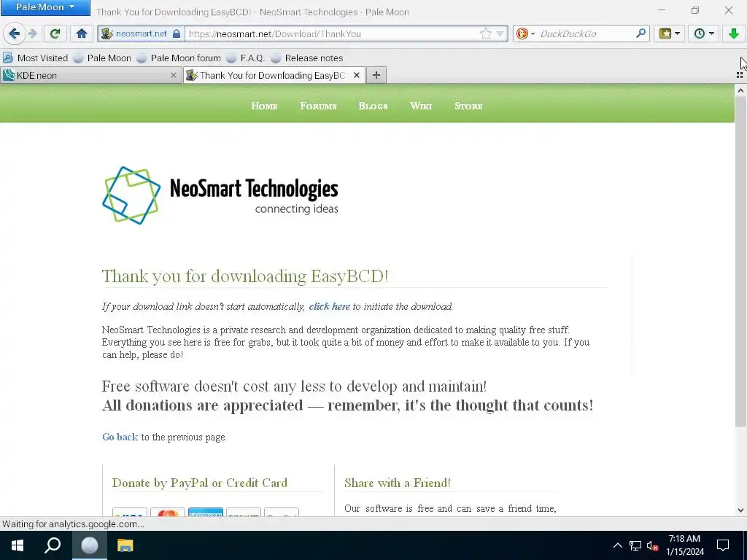Open Wiki in site navigation

[421, 106]
